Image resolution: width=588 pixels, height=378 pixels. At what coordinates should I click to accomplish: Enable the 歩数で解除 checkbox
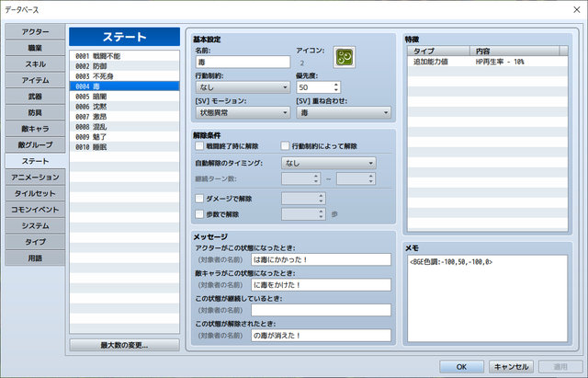tap(199, 214)
